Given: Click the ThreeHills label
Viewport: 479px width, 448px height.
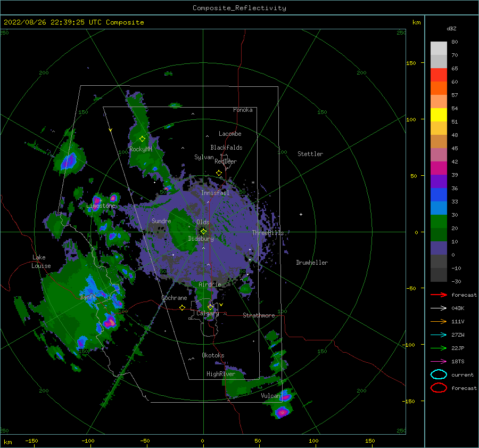Looking at the screenshot, I should [x=268, y=233].
